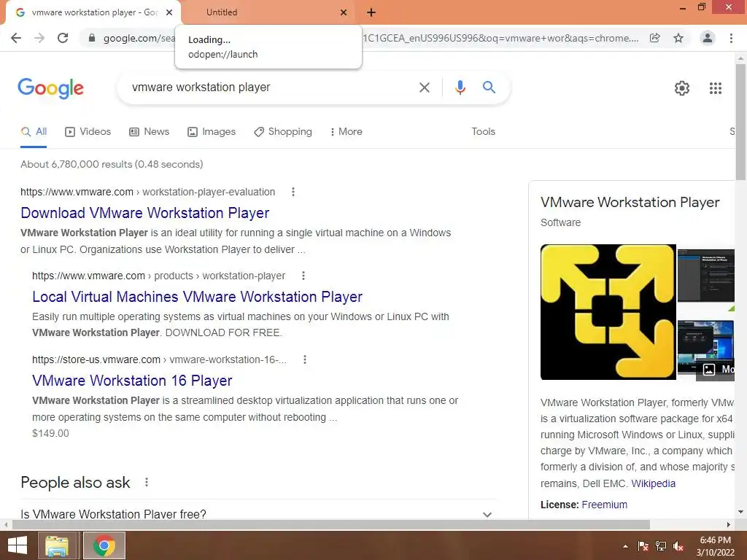Screen dimensions: 747x560
Task: Click the network tray icon
Action: pos(661,546)
